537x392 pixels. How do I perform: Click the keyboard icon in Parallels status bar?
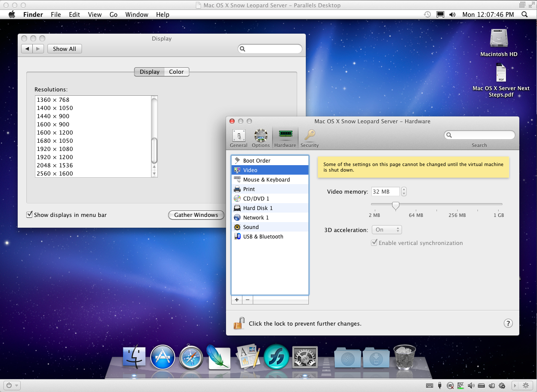click(430, 386)
